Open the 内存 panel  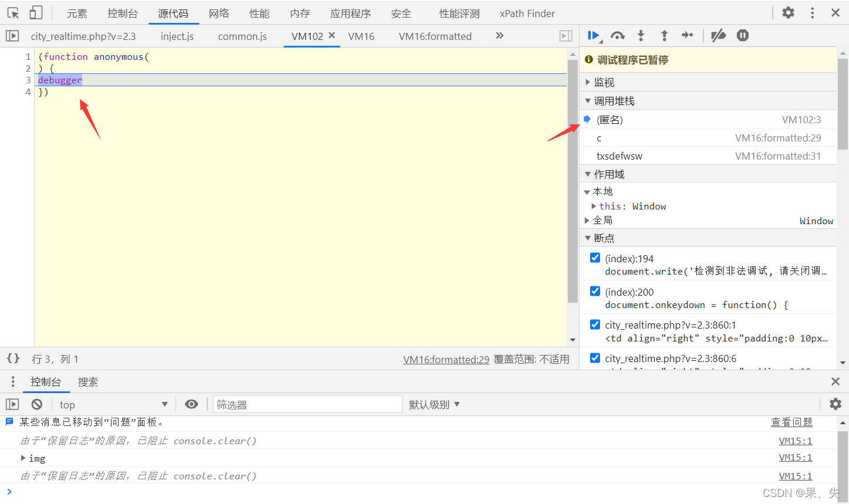[x=300, y=13]
